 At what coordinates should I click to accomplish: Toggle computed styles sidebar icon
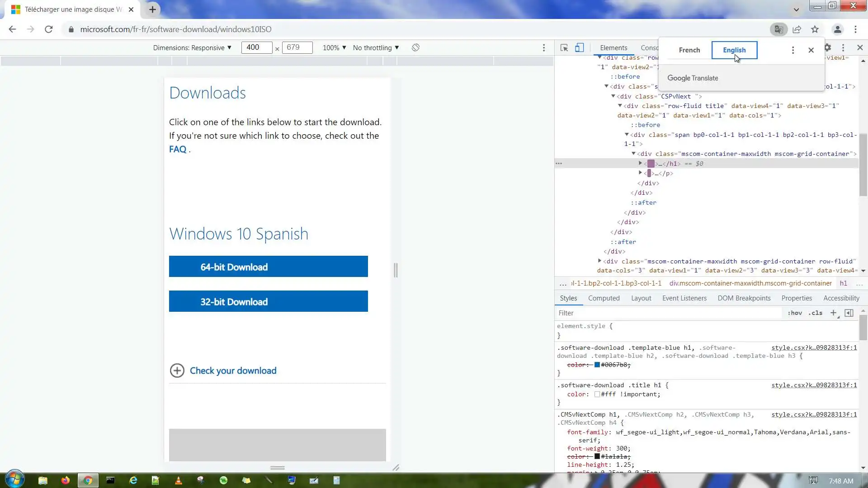(x=849, y=313)
